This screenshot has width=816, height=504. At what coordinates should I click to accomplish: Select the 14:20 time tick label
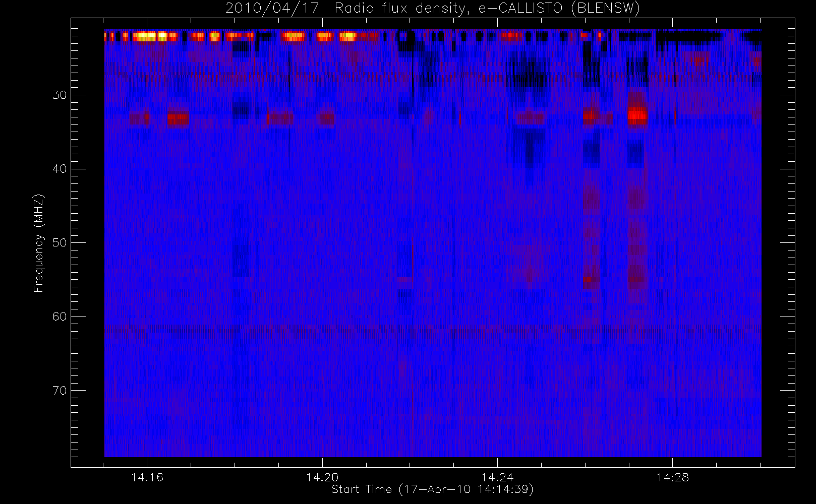tap(322, 477)
